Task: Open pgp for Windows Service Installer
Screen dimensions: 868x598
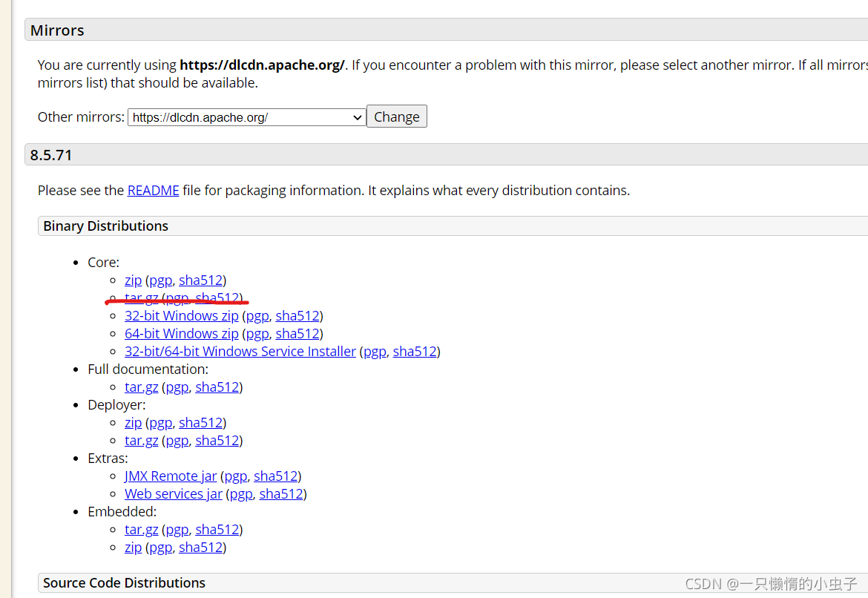Action: [375, 352]
